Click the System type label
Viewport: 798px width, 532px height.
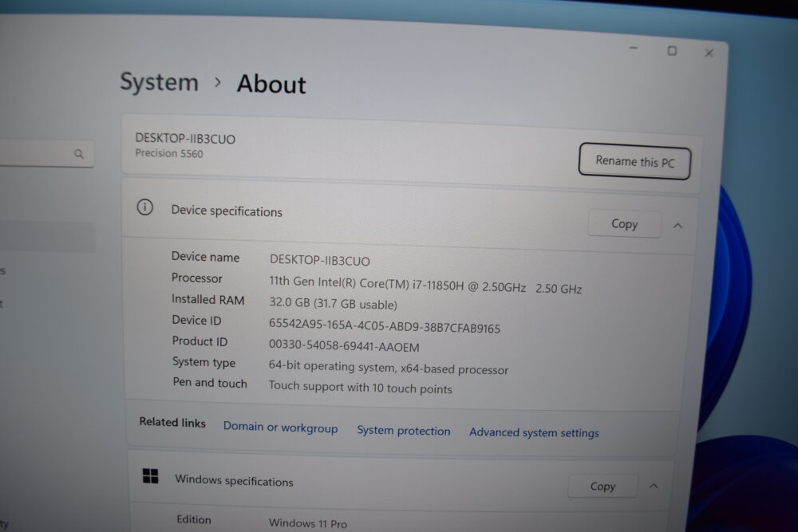(x=203, y=362)
